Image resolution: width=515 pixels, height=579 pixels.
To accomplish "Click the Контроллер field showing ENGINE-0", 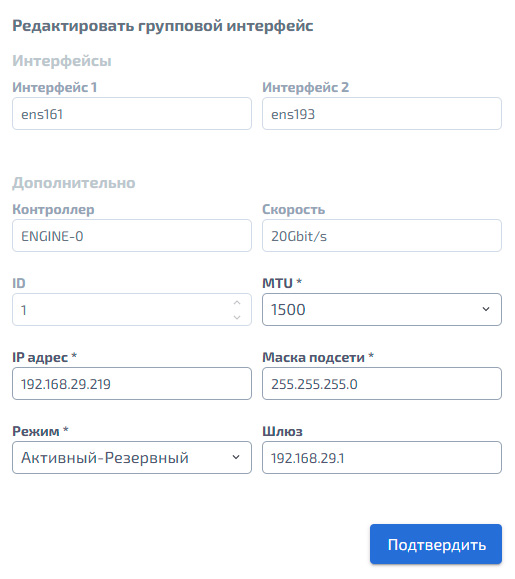I will [132, 236].
